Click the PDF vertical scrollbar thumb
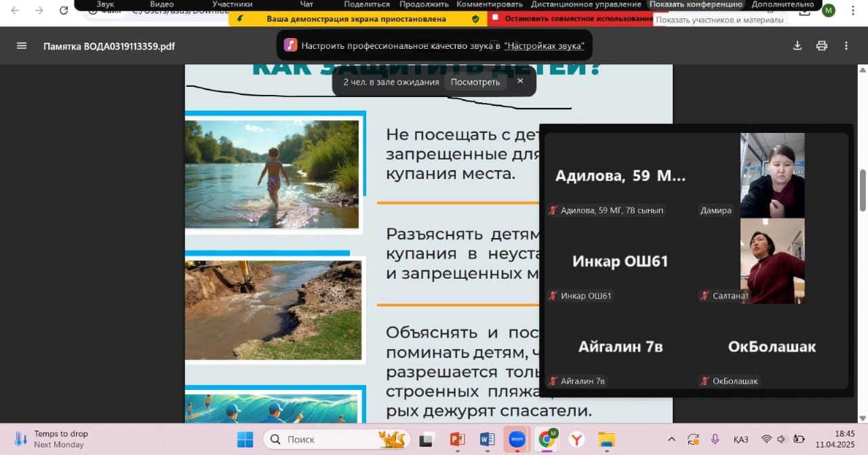This screenshot has width=868, height=455. click(863, 190)
